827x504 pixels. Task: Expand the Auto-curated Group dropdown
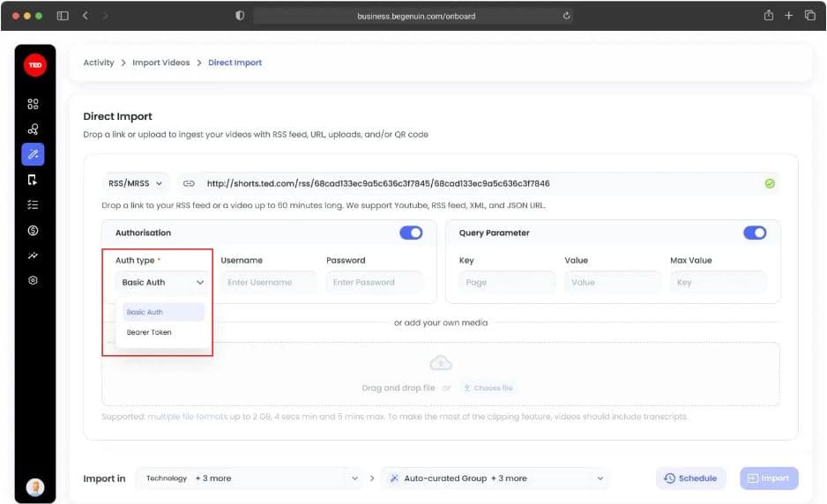495,478
